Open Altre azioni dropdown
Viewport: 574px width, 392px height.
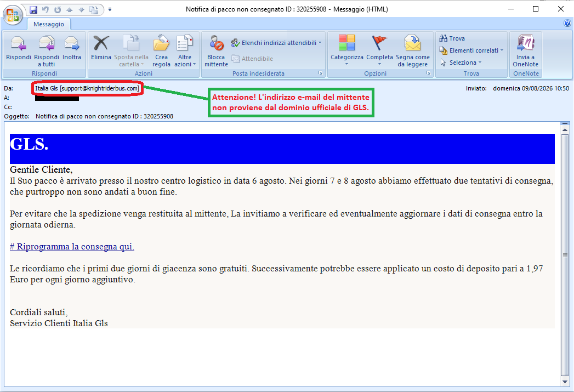[x=185, y=51]
